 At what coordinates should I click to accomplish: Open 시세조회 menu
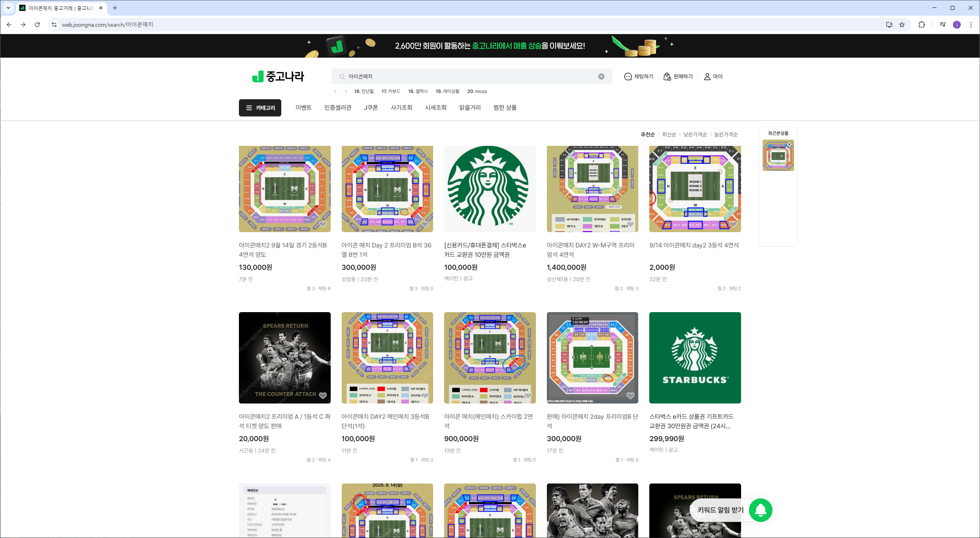coord(435,107)
